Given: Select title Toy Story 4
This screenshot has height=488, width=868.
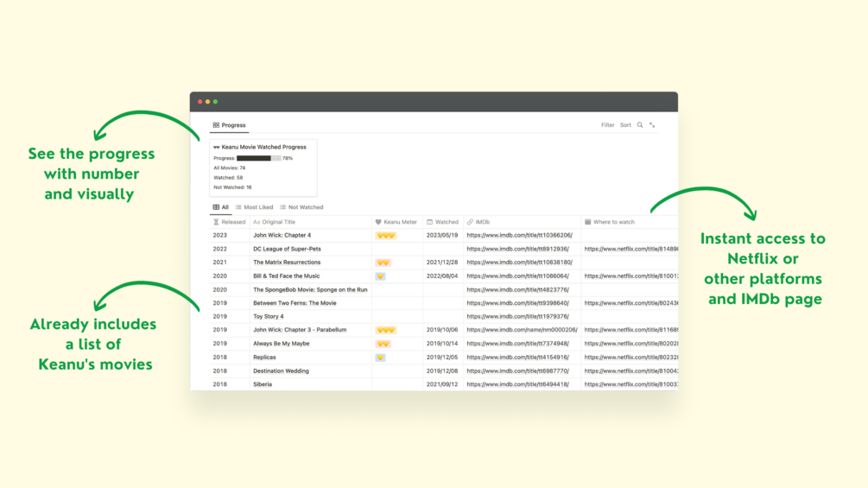Looking at the screenshot, I should pos(268,316).
